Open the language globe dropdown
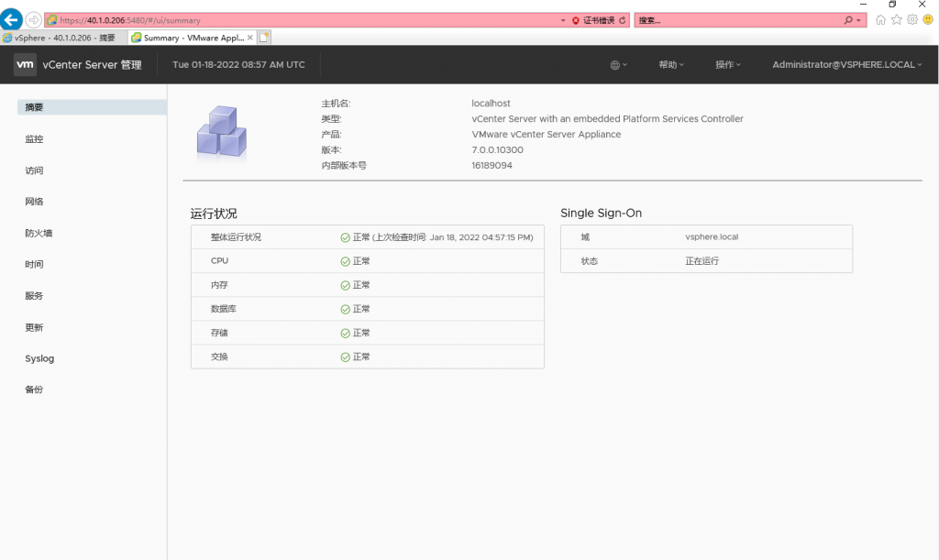This screenshot has height=560, width=939. [619, 64]
